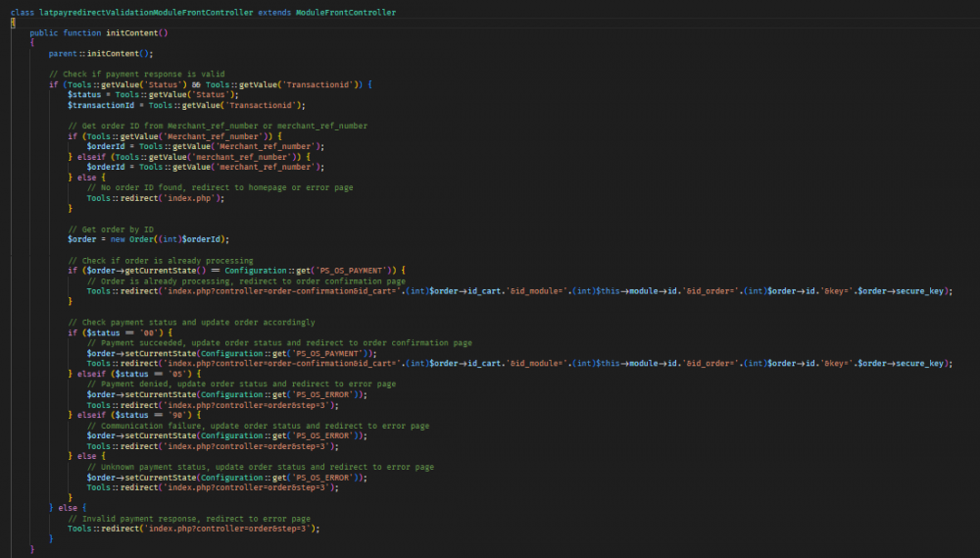This screenshot has width=980, height=558.
Task: Click comment 'Unknown payment status, update order status'
Action: [x=261, y=468]
